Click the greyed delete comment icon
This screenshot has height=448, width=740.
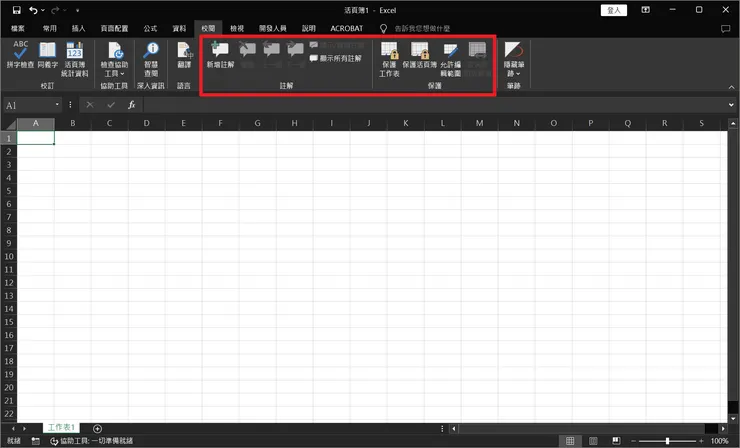[x=247, y=49]
